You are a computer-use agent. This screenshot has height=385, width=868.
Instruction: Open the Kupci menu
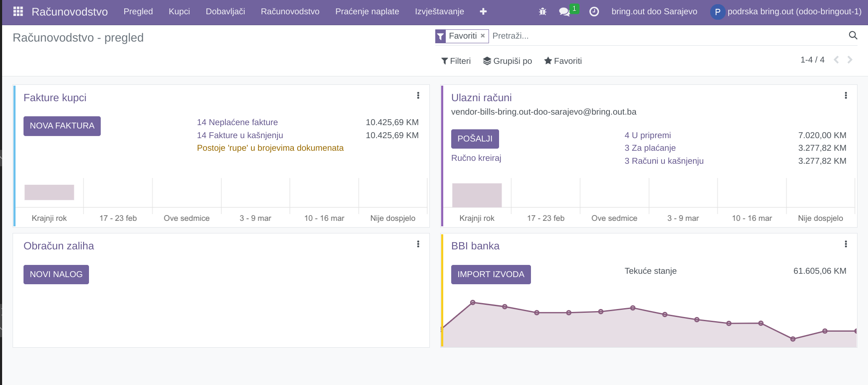(x=179, y=11)
